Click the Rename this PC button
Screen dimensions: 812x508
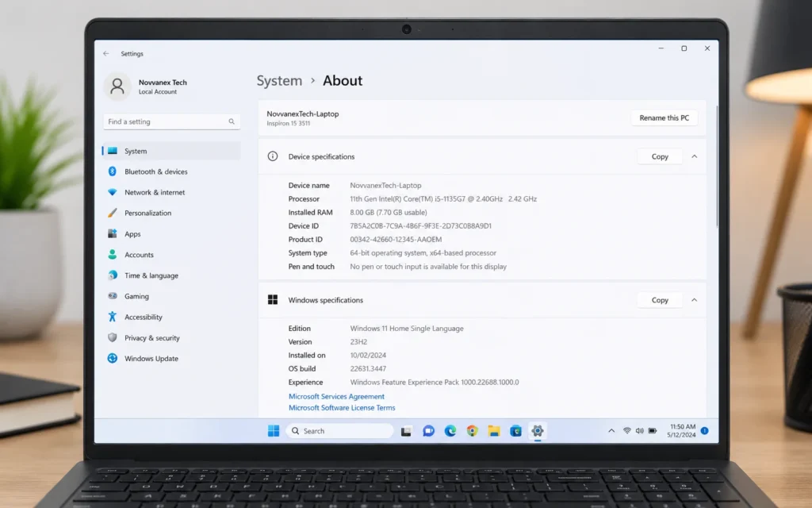(664, 117)
